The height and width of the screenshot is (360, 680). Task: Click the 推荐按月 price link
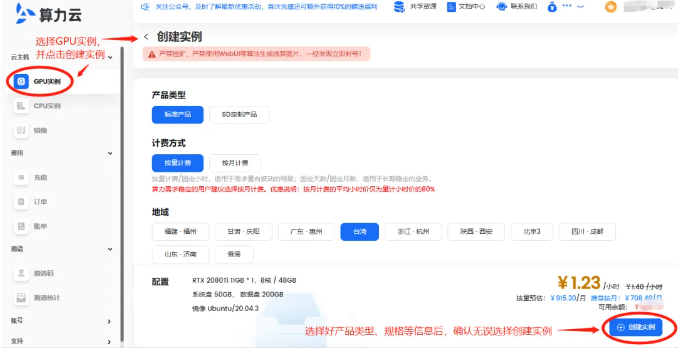626,298
